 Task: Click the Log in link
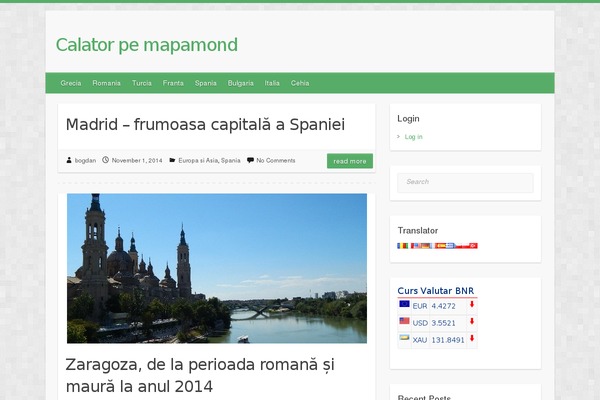click(x=414, y=137)
